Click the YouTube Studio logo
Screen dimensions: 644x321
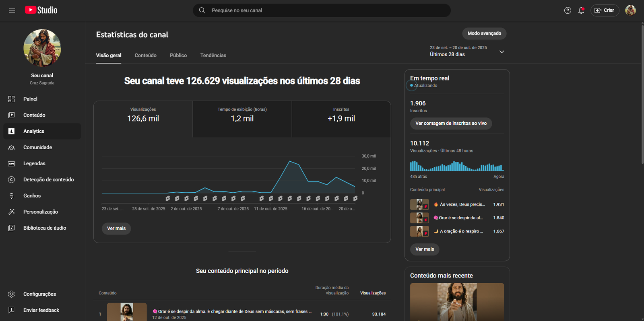(41, 10)
